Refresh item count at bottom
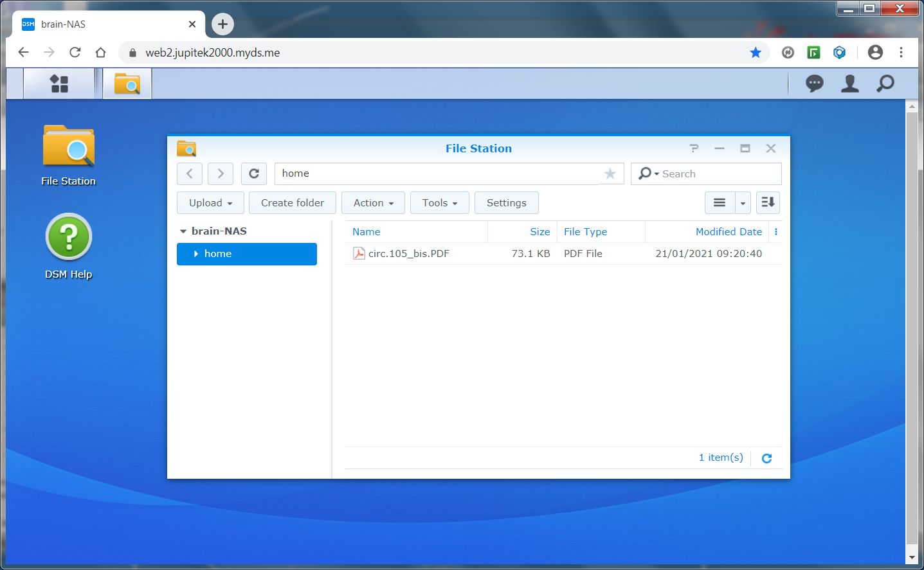Viewport: 924px width, 570px height. 766,458
